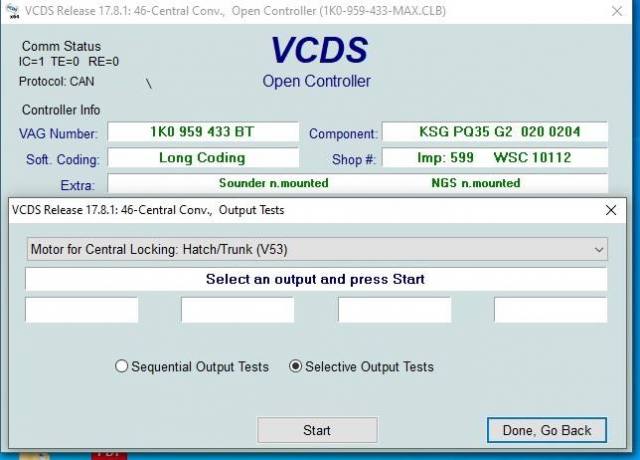Viewport: 640px width, 460px height.
Task: Click the Soft. Coding Long Coding field
Action: coord(203,158)
